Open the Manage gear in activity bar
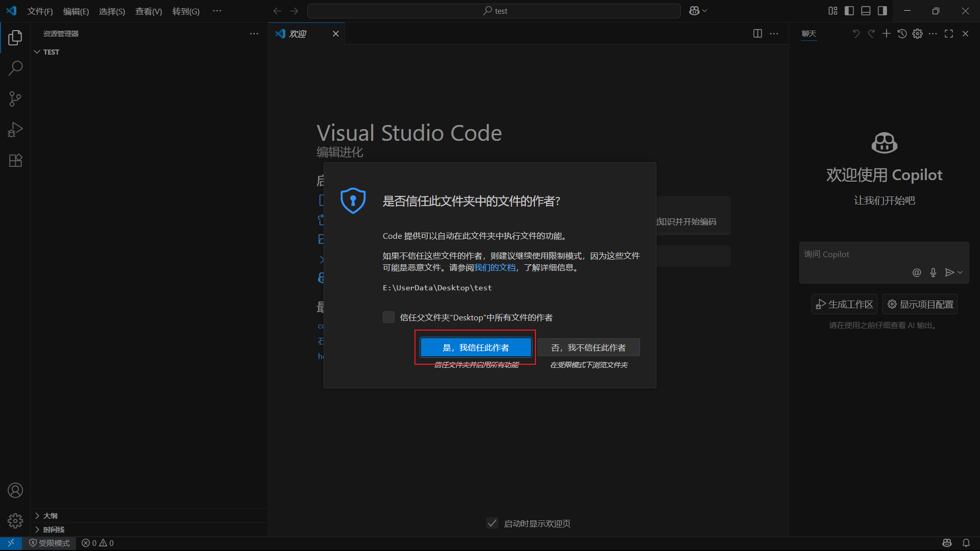This screenshot has height=551, width=980. coord(15,521)
